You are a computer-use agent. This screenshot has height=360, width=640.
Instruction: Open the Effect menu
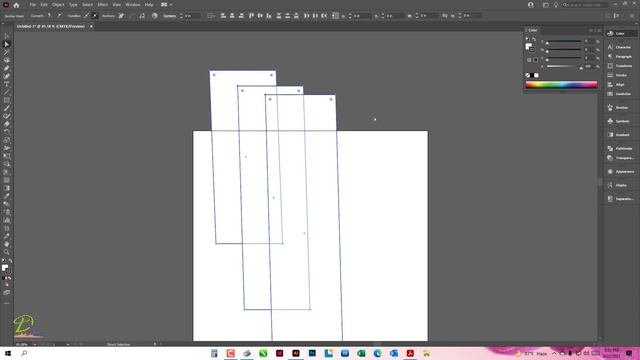click(102, 4)
